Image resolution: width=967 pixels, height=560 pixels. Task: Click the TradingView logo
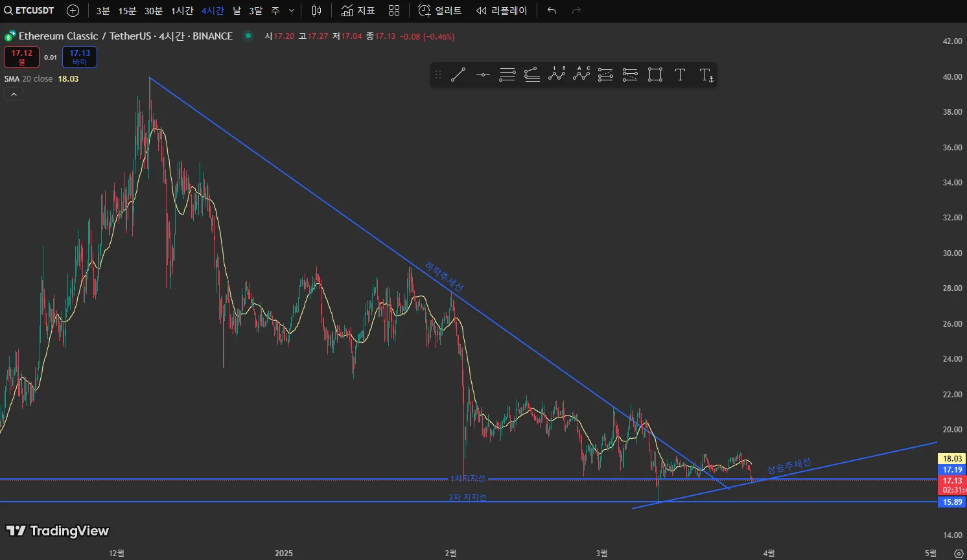(58, 531)
